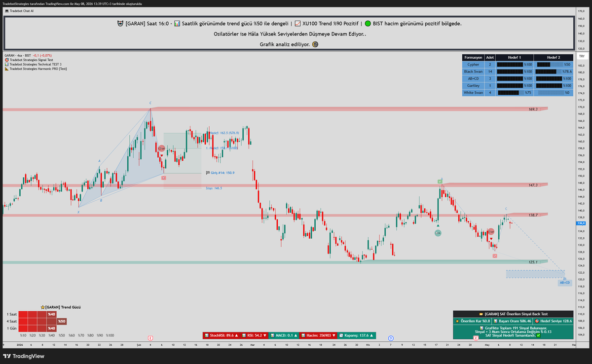Click the White Swan row label
The image size is (592, 364).
(x=473, y=92)
